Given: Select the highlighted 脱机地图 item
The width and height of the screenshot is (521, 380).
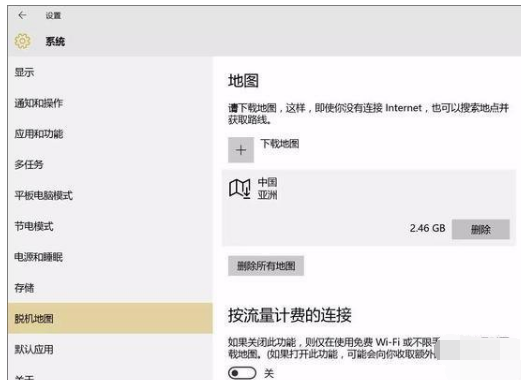Looking at the screenshot, I should (x=110, y=318).
